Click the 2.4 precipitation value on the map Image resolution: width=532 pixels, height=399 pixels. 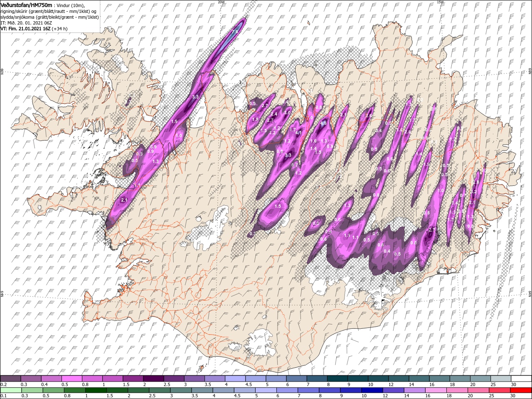coord(273,114)
